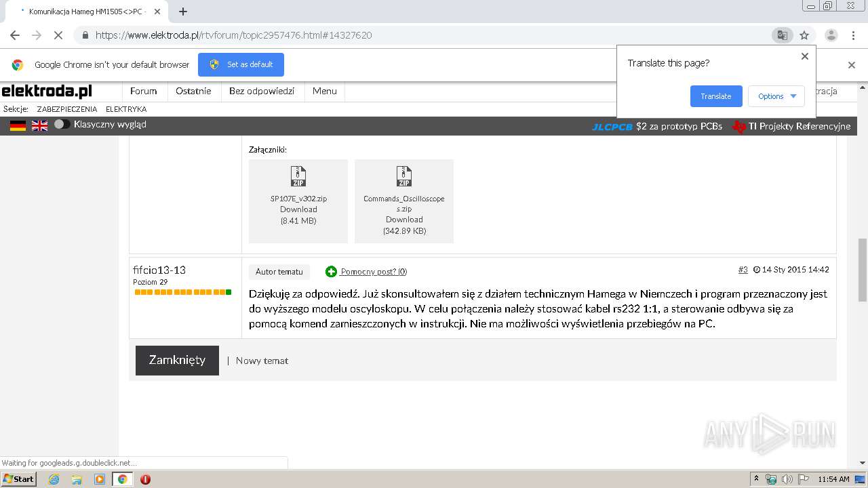The width and height of the screenshot is (868, 488).
Task: Open post #3 permalink
Action: tap(743, 270)
